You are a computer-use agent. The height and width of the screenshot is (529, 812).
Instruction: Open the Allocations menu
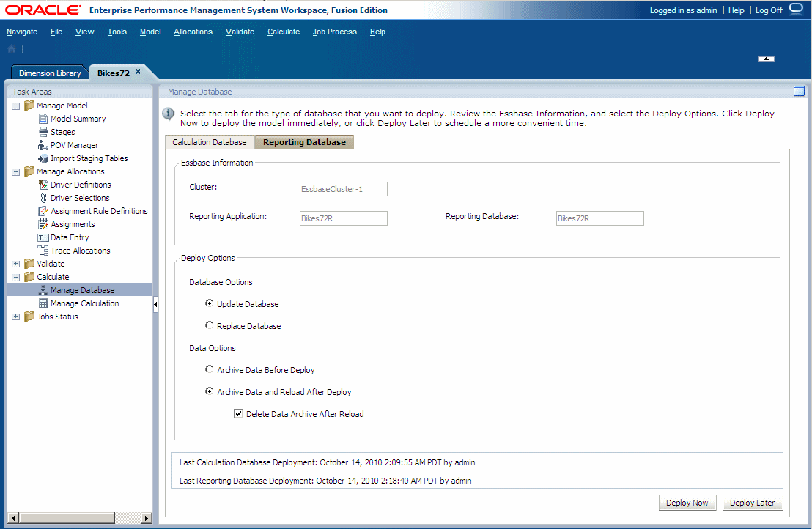click(x=193, y=32)
